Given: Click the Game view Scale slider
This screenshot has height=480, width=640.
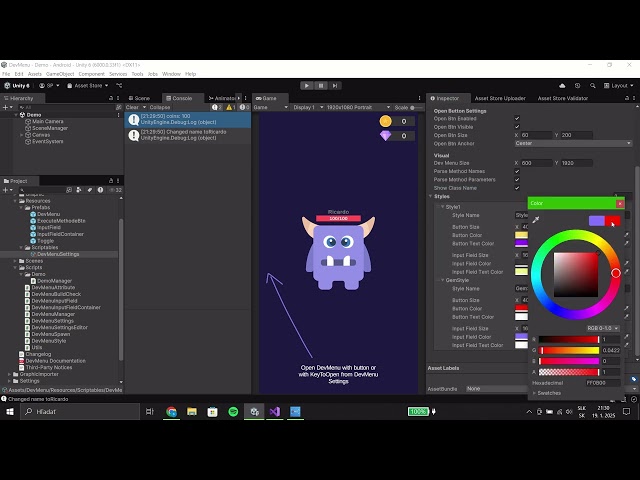Looking at the screenshot, I should point(417,108).
